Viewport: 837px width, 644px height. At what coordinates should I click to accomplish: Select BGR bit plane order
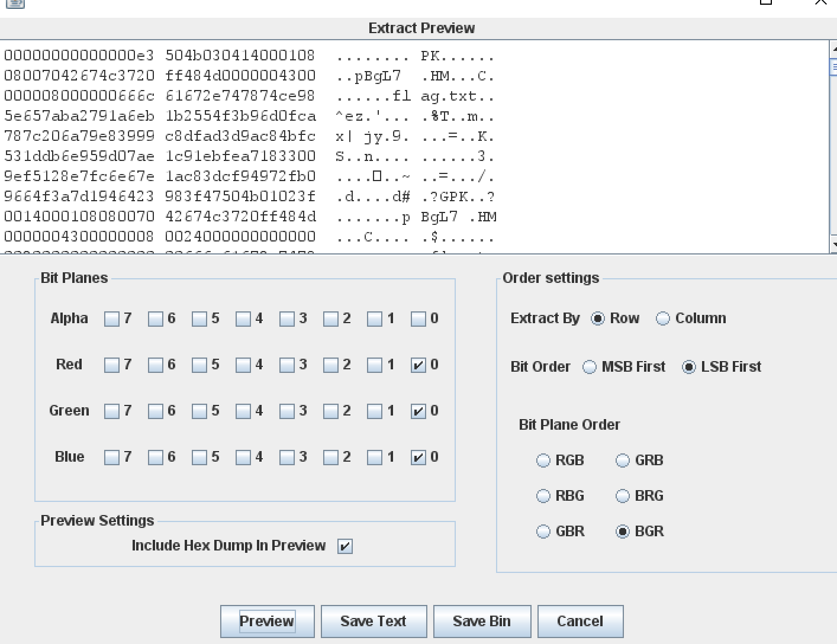[623, 532]
